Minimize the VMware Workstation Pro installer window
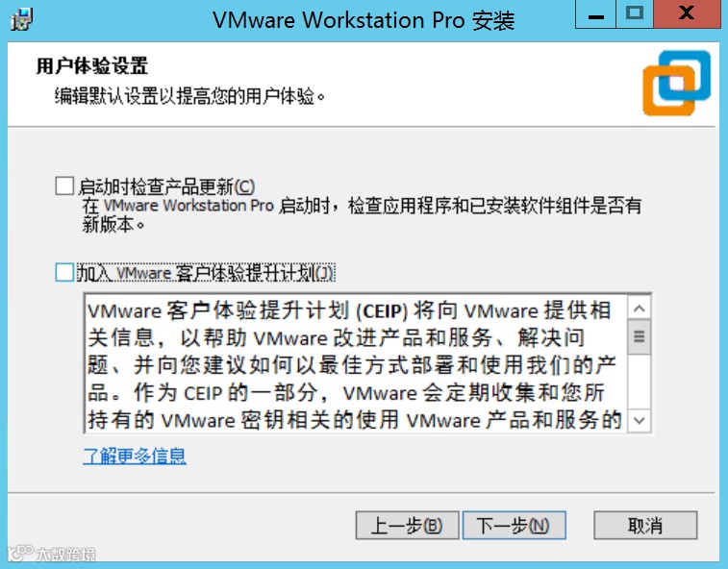The height and width of the screenshot is (569, 728). pos(595,14)
